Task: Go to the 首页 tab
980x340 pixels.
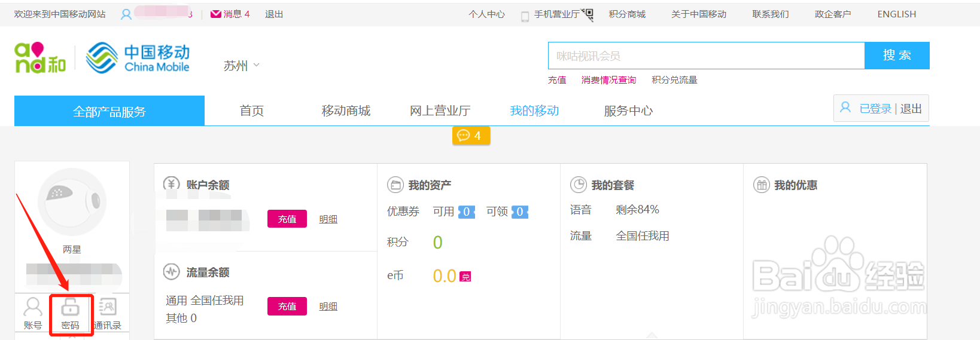Action: pyautogui.click(x=252, y=111)
